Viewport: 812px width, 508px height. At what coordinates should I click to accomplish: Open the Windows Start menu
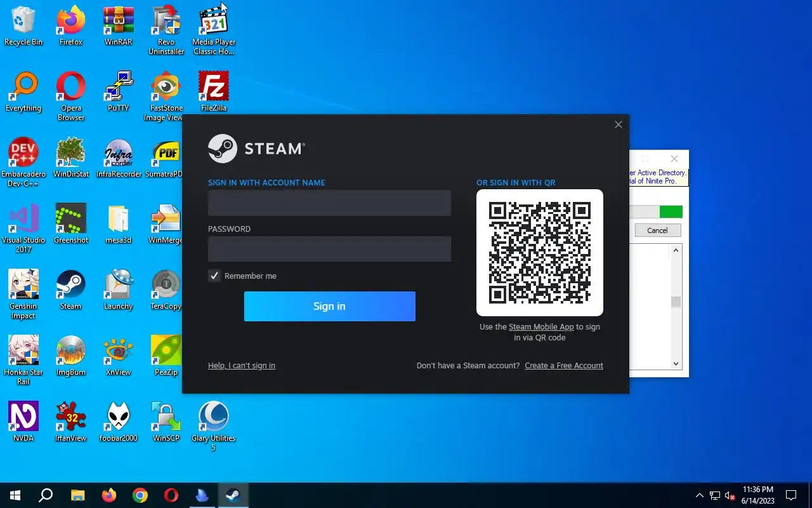pyautogui.click(x=15, y=495)
